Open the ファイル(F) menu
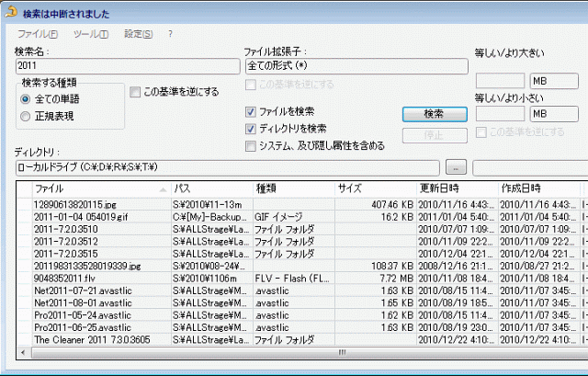Image resolution: width=588 pixels, height=376 pixels. tap(37, 34)
